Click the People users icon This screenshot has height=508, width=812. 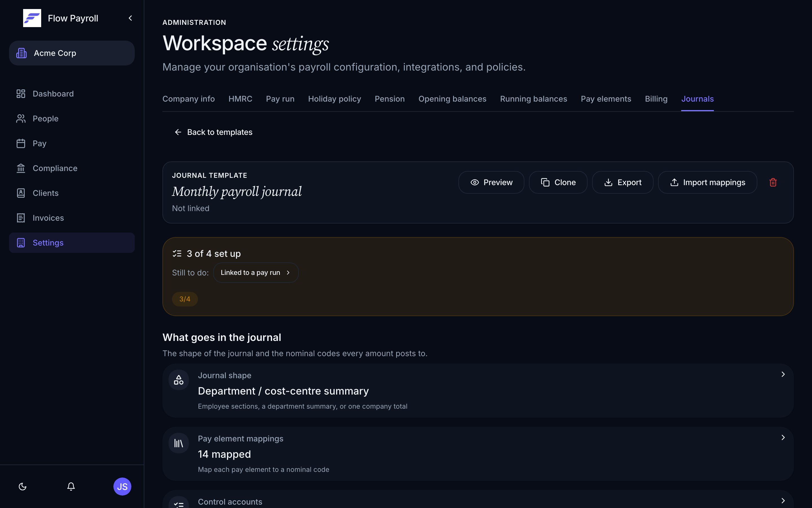[x=21, y=119]
